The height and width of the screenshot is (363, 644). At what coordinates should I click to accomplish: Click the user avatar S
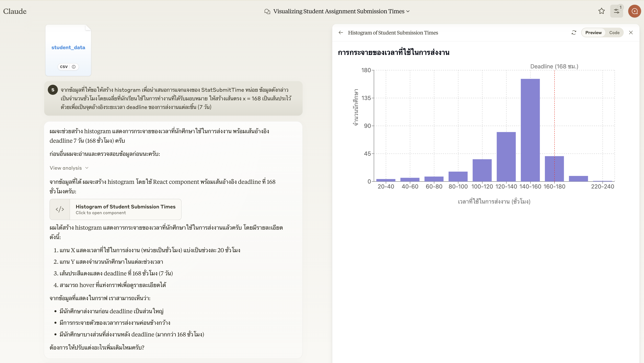coord(53,90)
